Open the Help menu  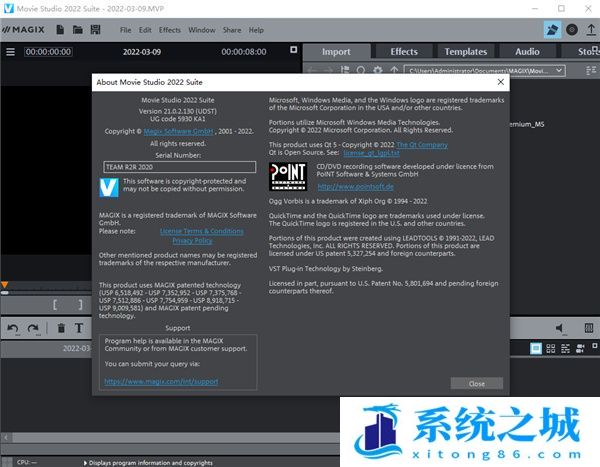(256, 30)
